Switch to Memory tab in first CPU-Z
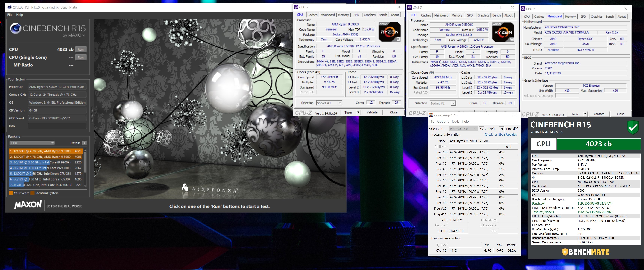644x270 pixels. 343,15
